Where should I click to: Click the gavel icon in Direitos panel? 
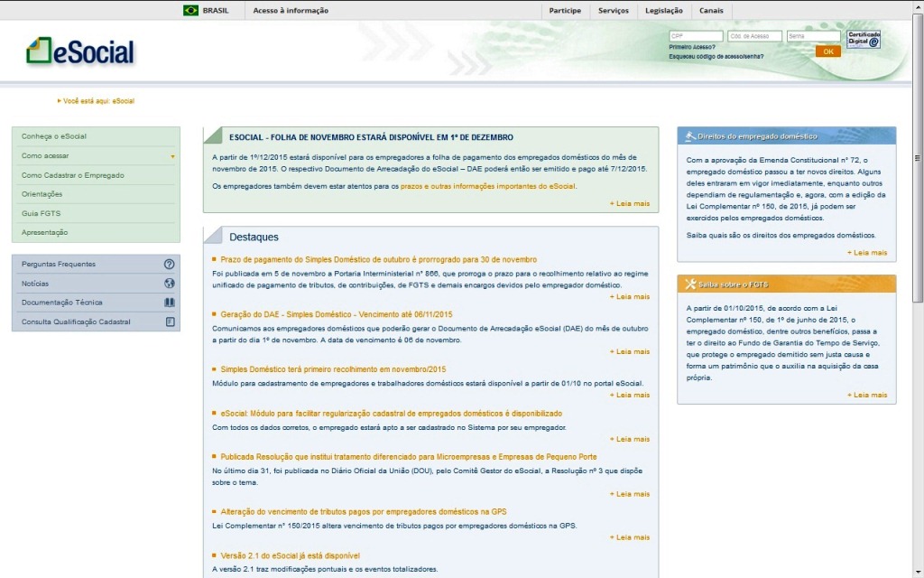coord(689,136)
